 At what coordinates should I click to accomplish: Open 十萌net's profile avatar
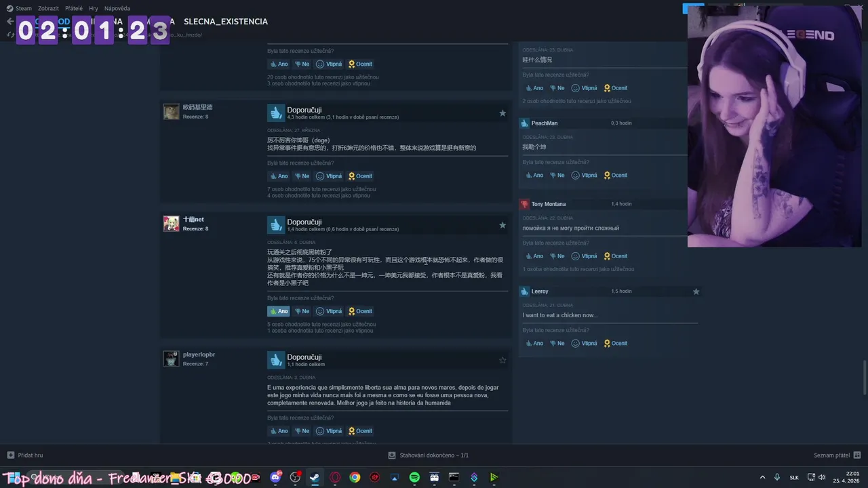[171, 224]
